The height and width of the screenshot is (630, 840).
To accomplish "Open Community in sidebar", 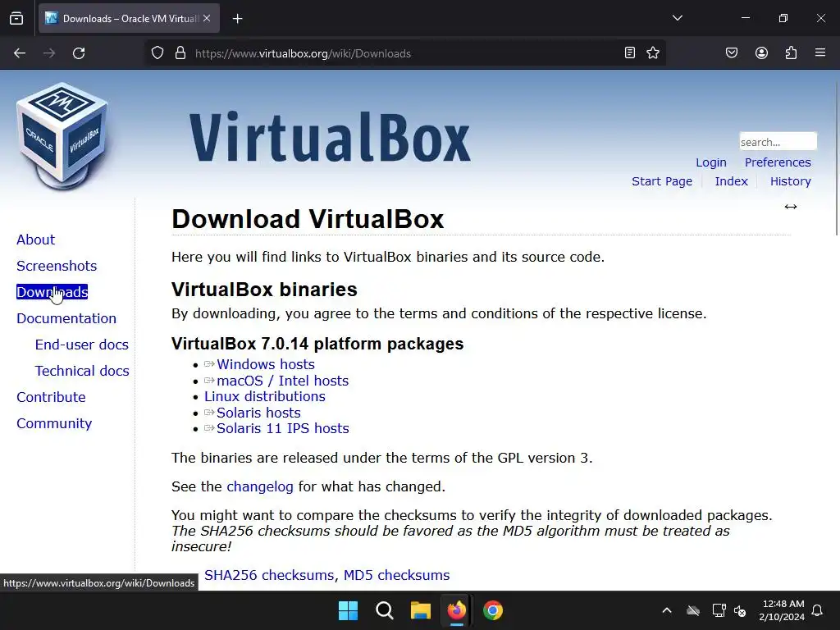I will pos(54,423).
